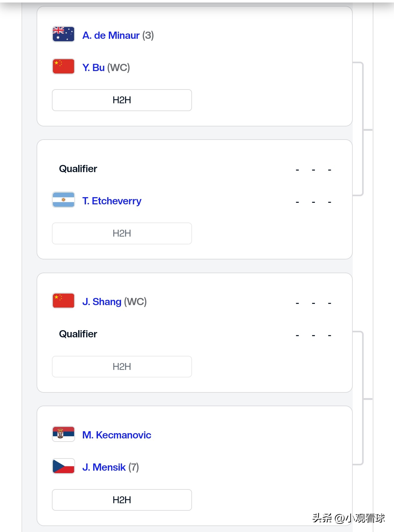394x532 pixels.
Task: View H2H for Kecmanovic vs Mensik
Action: (x=122, y=500)
